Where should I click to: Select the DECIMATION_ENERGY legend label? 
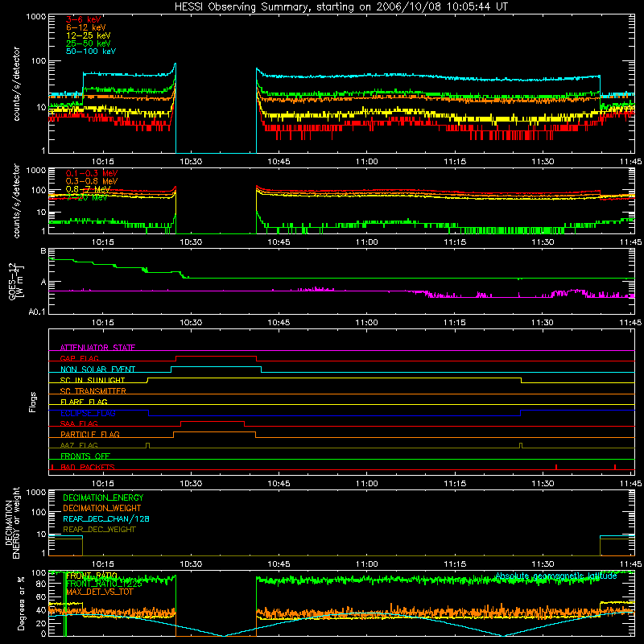(x=103, y=497)
